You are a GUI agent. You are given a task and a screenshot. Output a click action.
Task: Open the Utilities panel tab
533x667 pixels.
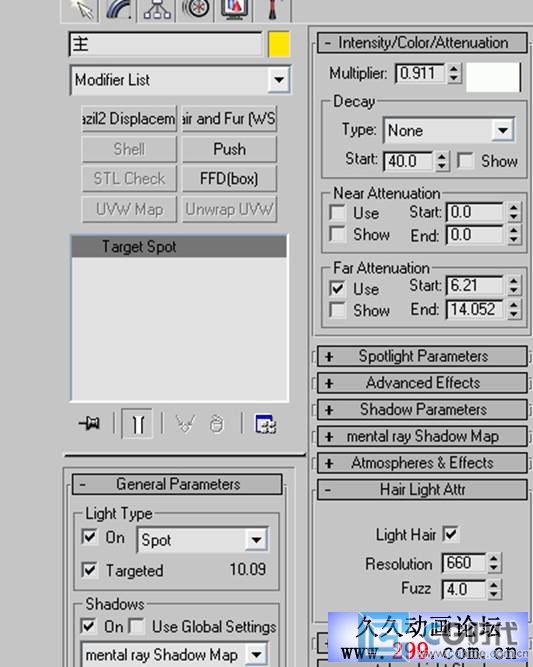coord(272,9)
